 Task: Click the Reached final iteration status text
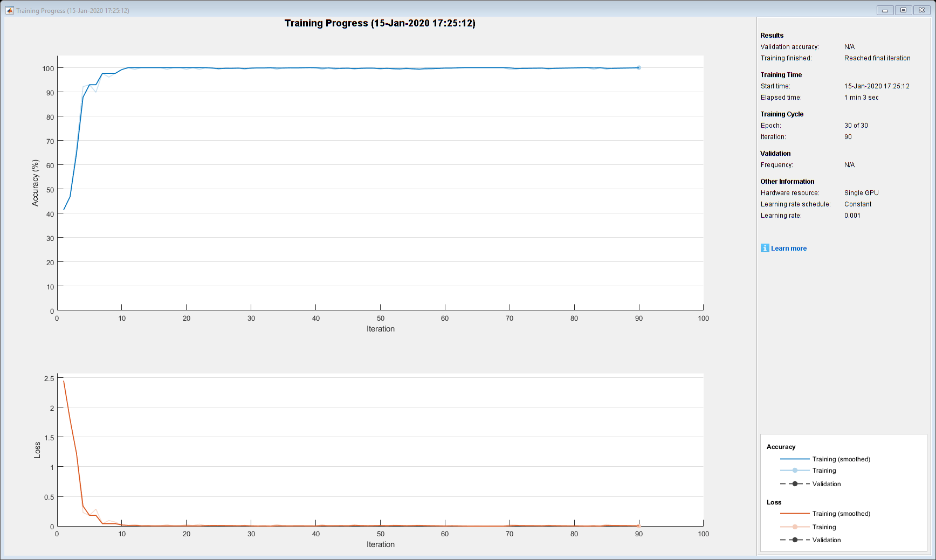(877, 58)
